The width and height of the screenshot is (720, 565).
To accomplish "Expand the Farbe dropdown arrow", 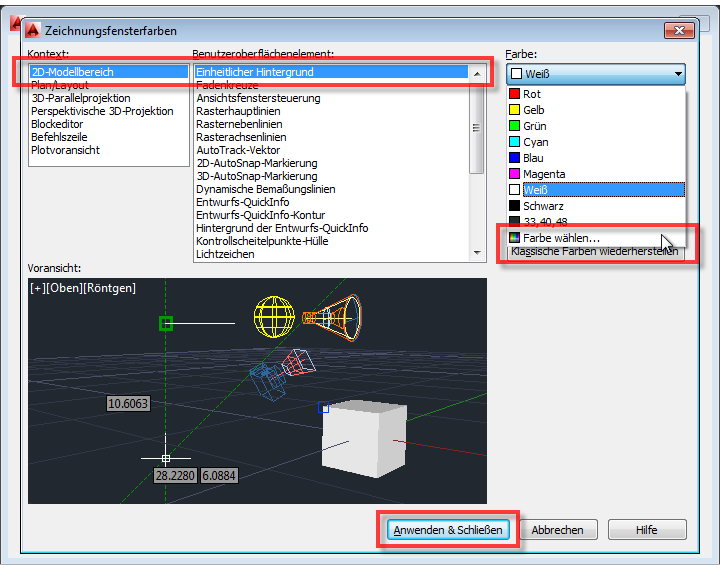I will pyautogui.click(x=678, y=74).
